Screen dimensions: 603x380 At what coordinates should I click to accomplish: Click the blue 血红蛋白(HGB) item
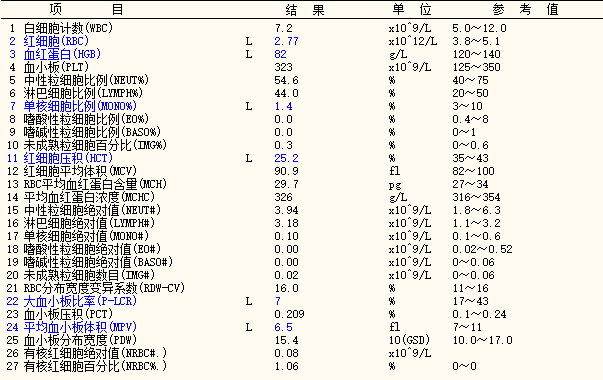[62, 54]
